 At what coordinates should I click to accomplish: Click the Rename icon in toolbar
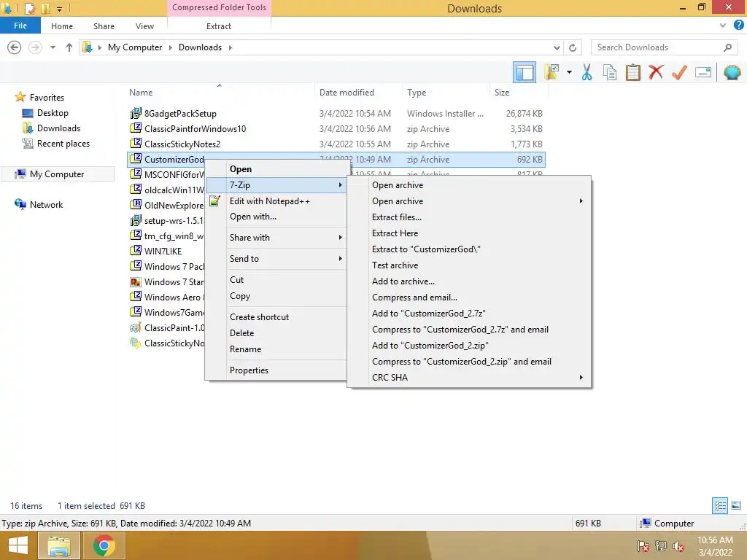703,72
